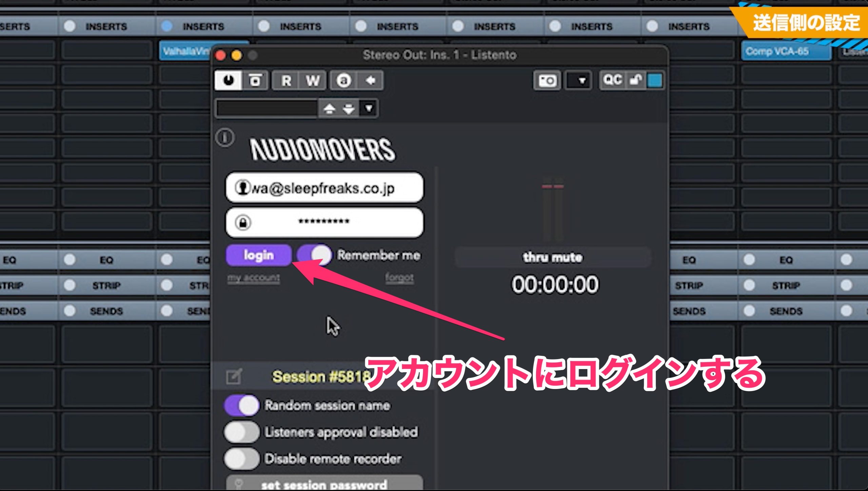Click the A/B settings switch icon

click(x=343, y=81)
